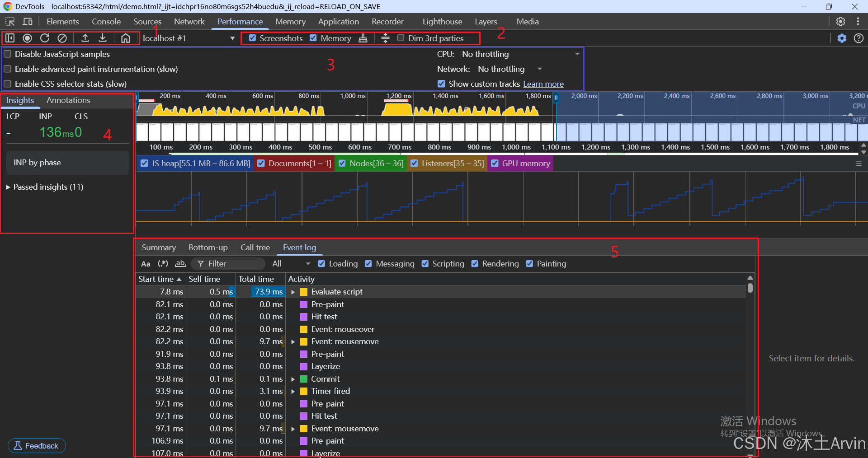This screenshot has height=458, width=868.
Task: Toggle device toolbar emulation icon
Action: pos(28,21)
